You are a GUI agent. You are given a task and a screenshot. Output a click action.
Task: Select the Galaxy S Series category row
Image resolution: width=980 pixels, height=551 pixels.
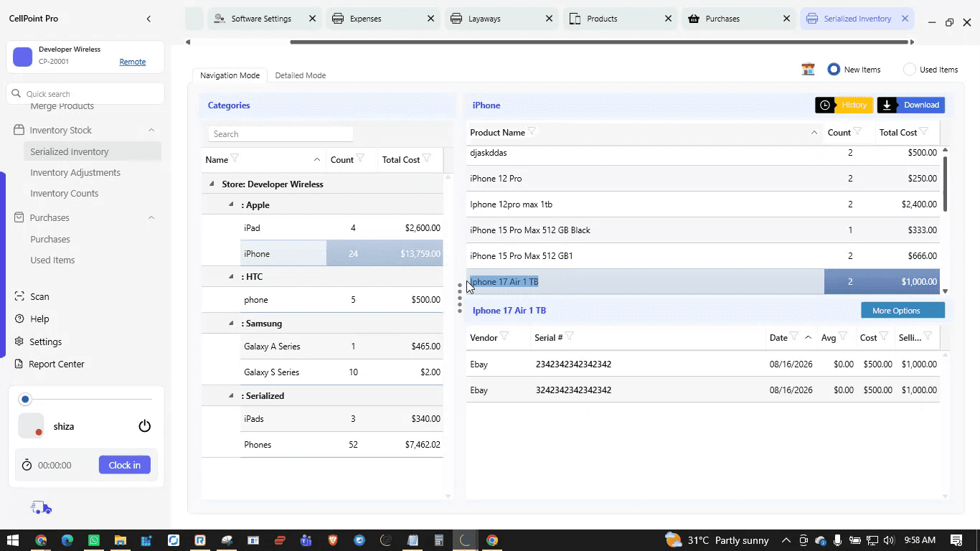point(341,372)
